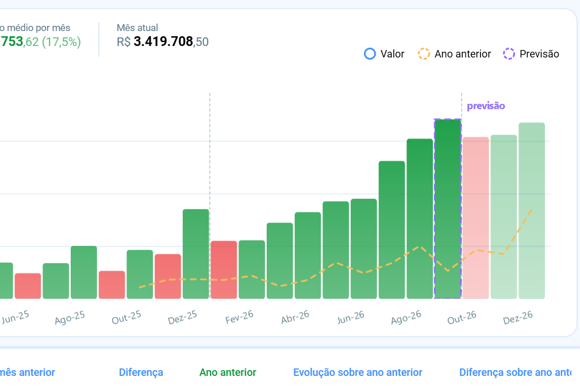The image size is (580, 392).
Task: Click the Jun-26 axis label
Action: [x=351, y=317]
